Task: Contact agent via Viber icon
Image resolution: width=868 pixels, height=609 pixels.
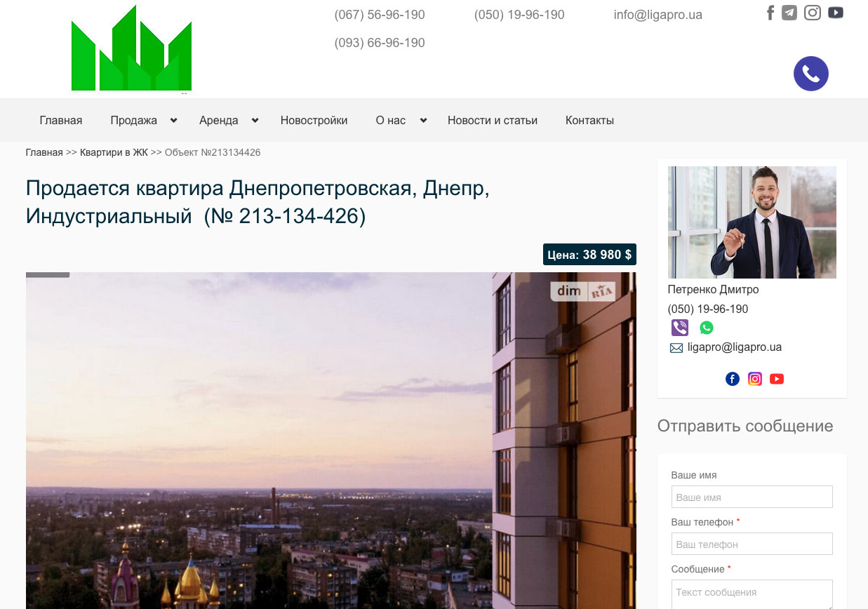Action: pyautogui.click(x=679, y=328)
